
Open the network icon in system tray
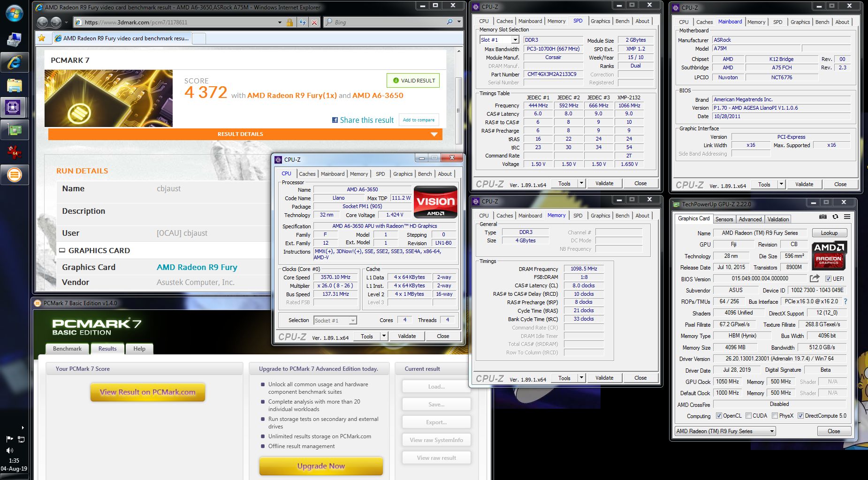(x=21, y=439)
